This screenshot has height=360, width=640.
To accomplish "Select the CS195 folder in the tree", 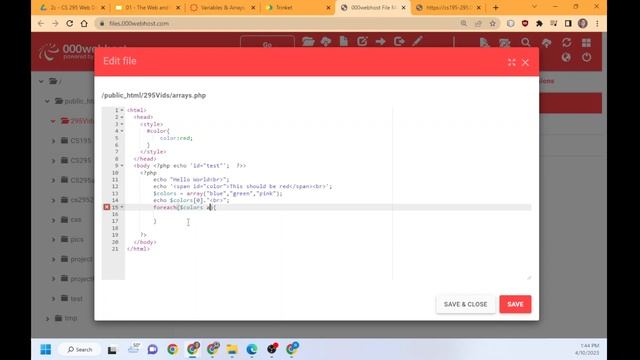I will (x=76, y=140).
